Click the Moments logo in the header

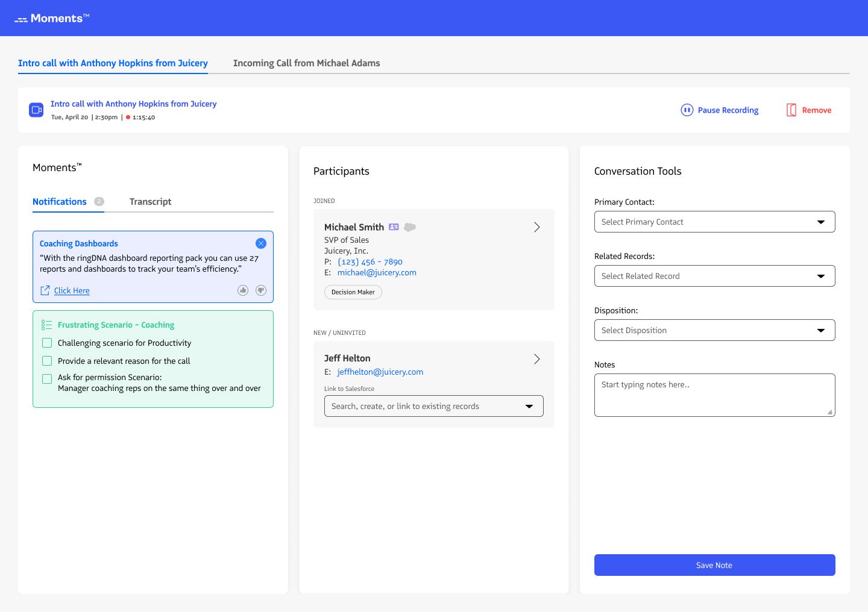click(52, 18)
